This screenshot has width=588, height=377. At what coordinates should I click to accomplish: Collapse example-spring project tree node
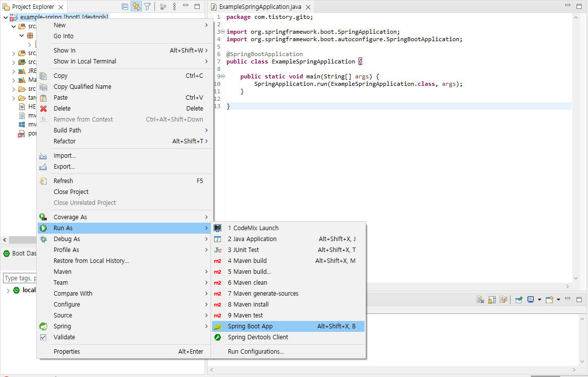coord(5,17)
